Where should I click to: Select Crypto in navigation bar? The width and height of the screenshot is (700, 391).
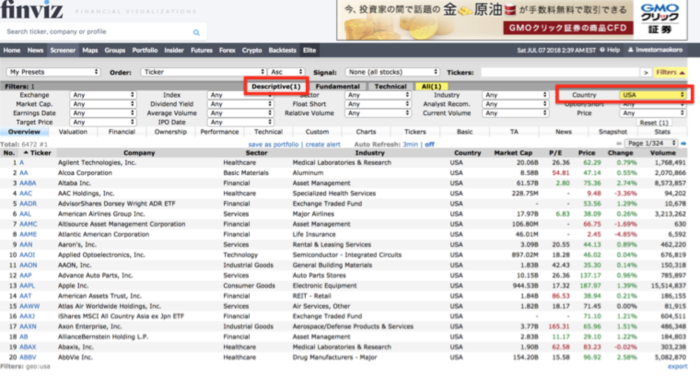(252, 50)
